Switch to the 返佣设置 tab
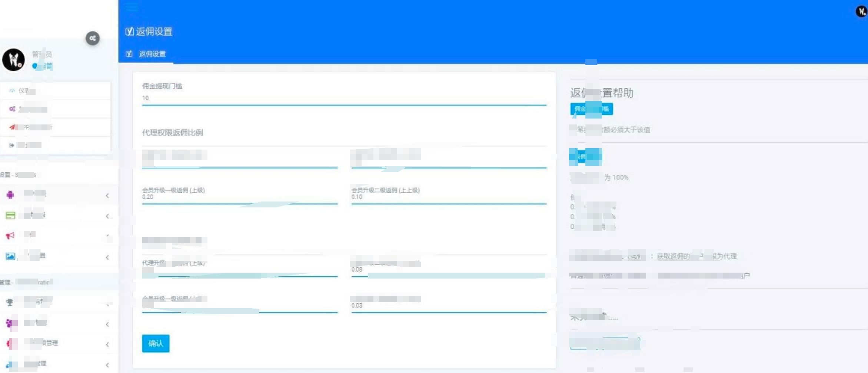Viewport: 868px width, 373px height. tap(146, 54)
